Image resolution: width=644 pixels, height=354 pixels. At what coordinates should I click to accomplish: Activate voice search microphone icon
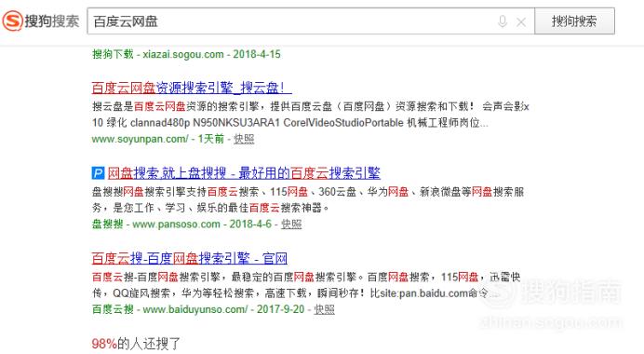tap(502, 21)
